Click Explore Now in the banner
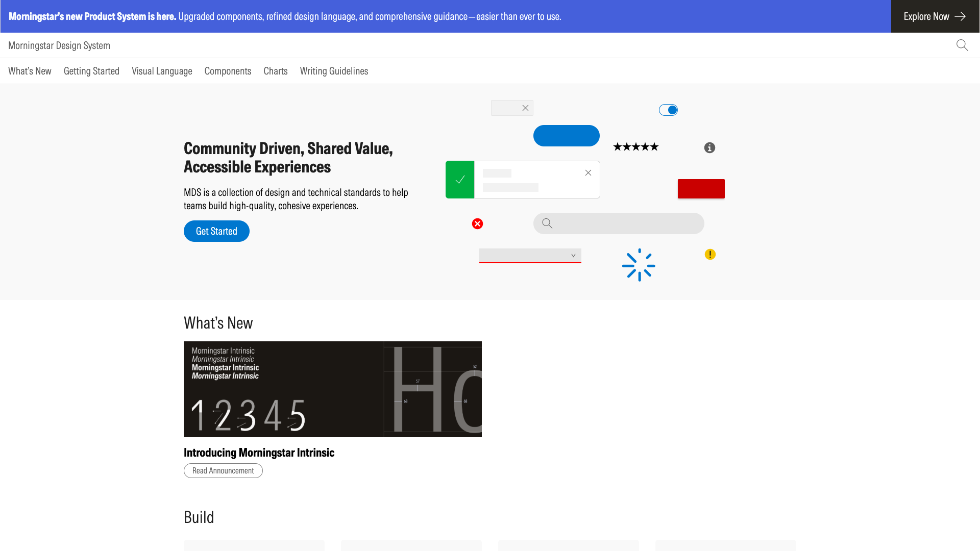Screen dimensions: 980x551 935,16
